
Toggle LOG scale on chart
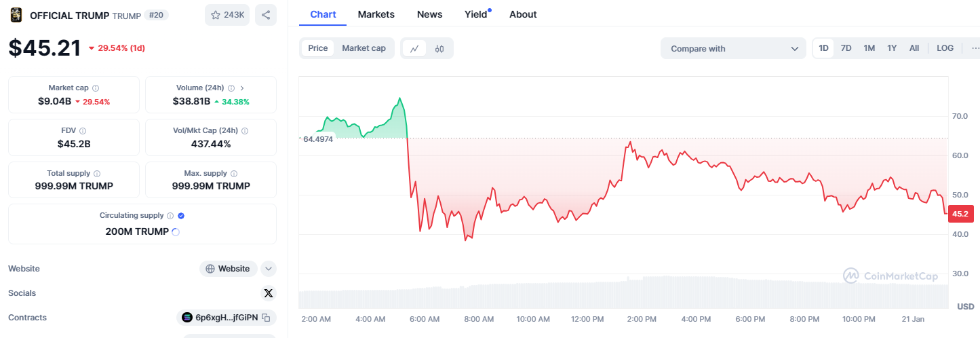click(x=945, y=48)
